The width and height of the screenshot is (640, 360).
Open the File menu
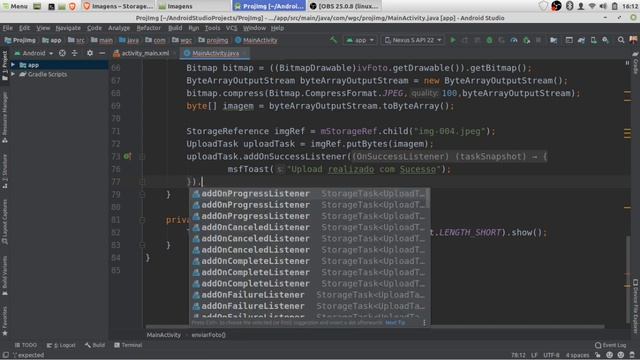(x=8, y=28)
